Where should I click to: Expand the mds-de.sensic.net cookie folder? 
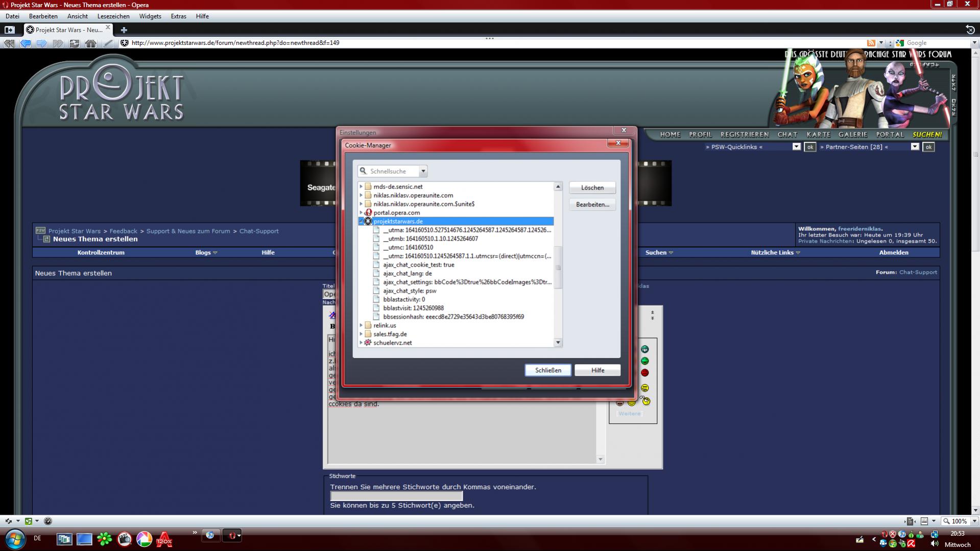[361, 187]
